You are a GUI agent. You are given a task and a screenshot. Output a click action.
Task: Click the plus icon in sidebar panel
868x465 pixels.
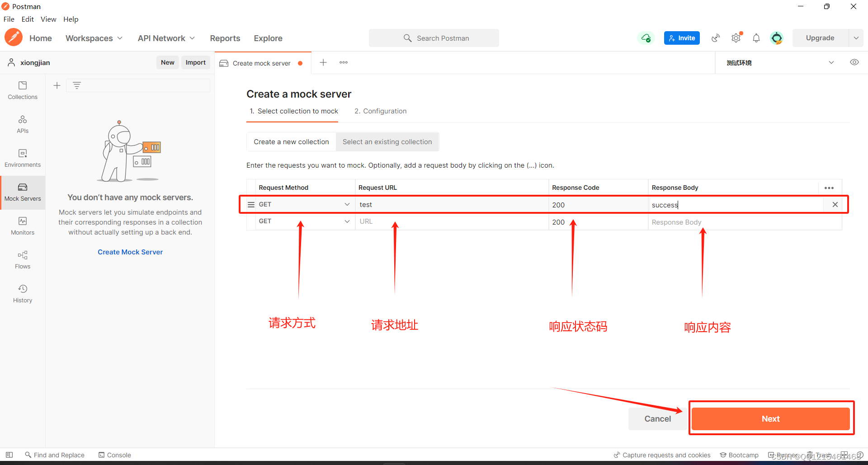[57, 85]
